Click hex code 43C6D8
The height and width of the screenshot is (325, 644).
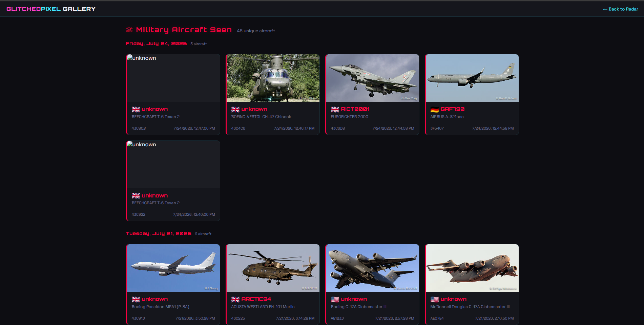[338, 129]
